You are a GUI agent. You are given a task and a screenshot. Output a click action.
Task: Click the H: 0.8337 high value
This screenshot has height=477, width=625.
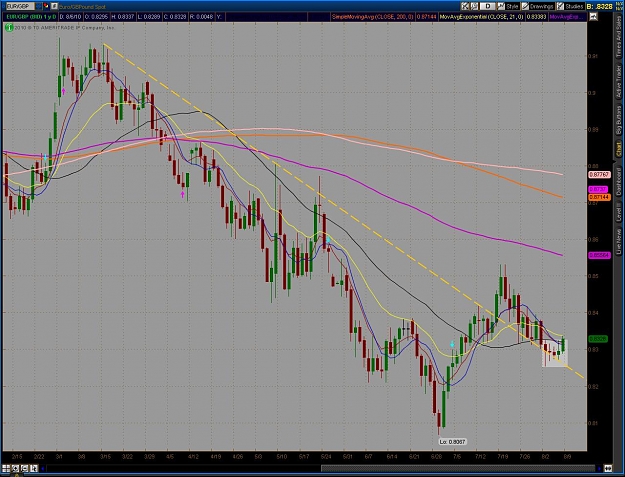[124, 17]
